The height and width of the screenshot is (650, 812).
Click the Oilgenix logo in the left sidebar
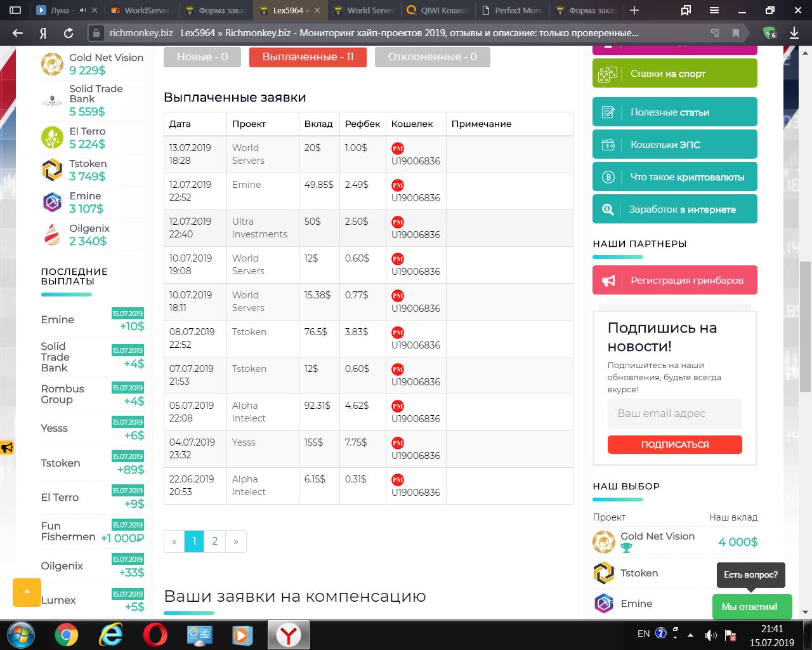tap(52, 234)
